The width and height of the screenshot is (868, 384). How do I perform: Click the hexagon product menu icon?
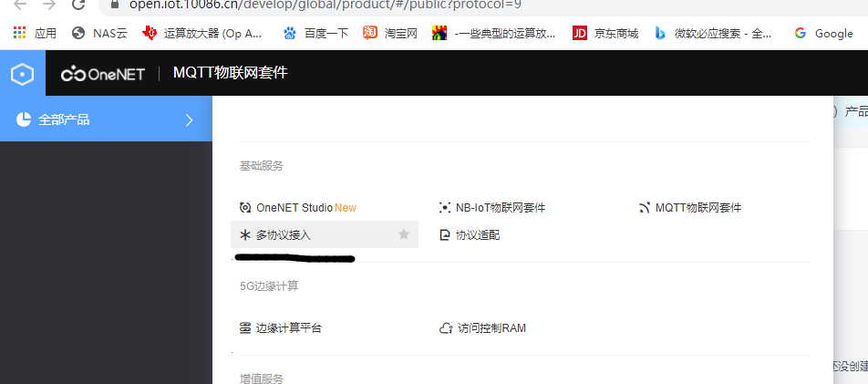23,74
